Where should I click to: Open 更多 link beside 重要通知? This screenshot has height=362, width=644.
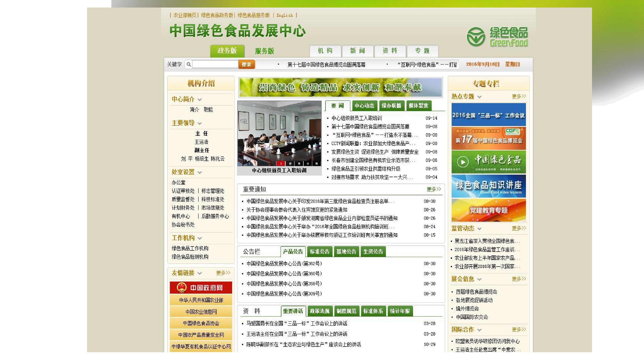(434, 189)
